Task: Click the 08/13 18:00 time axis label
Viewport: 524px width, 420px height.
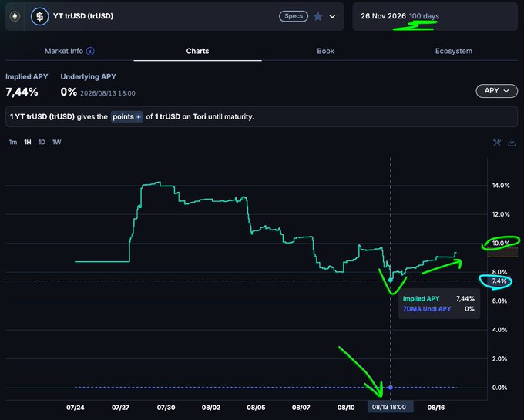Action: tap(389, 407)
